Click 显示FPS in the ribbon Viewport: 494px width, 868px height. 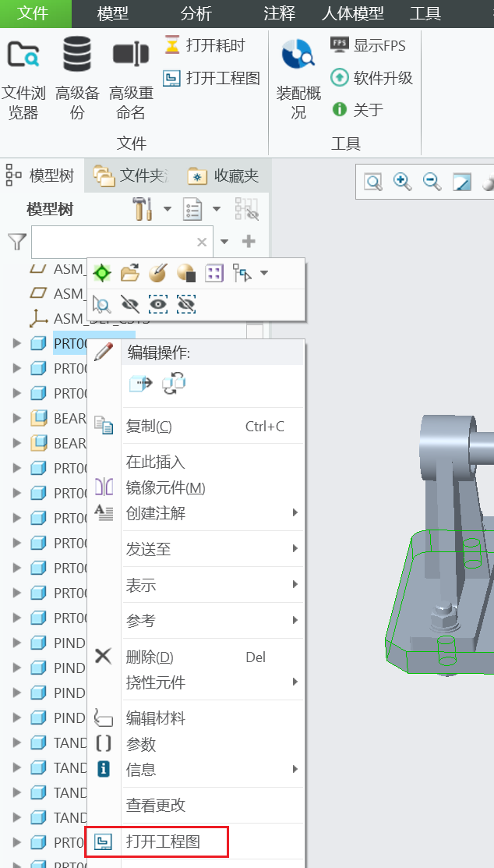369,45
